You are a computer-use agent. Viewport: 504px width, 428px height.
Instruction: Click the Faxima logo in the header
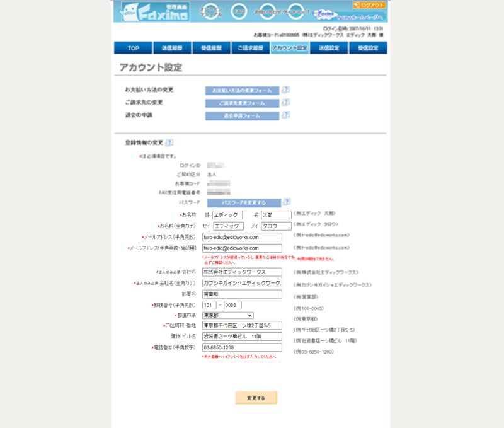pyautogui.click(x=154, y=12)
